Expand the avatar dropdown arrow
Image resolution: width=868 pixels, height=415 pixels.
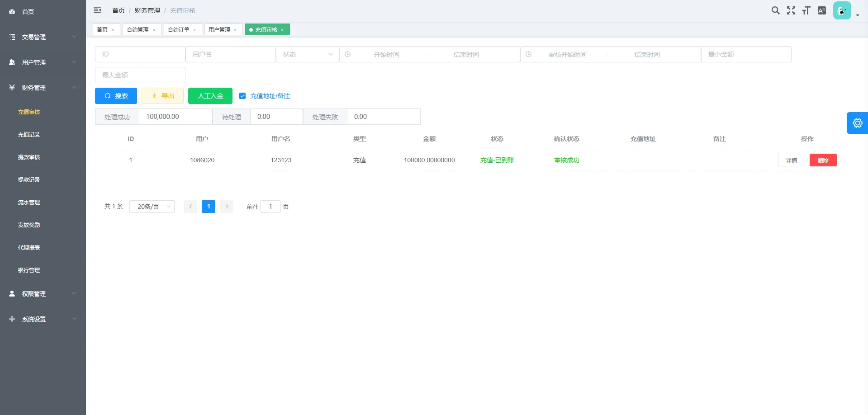857,15
